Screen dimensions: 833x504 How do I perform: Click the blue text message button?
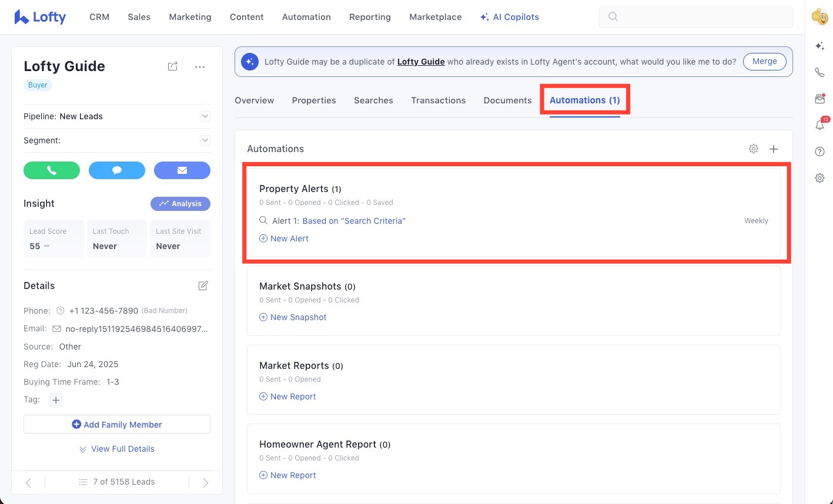116,170
